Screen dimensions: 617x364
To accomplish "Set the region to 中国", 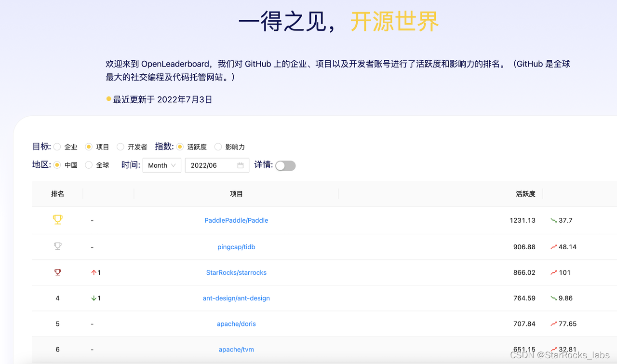I will tap(57, 165).
